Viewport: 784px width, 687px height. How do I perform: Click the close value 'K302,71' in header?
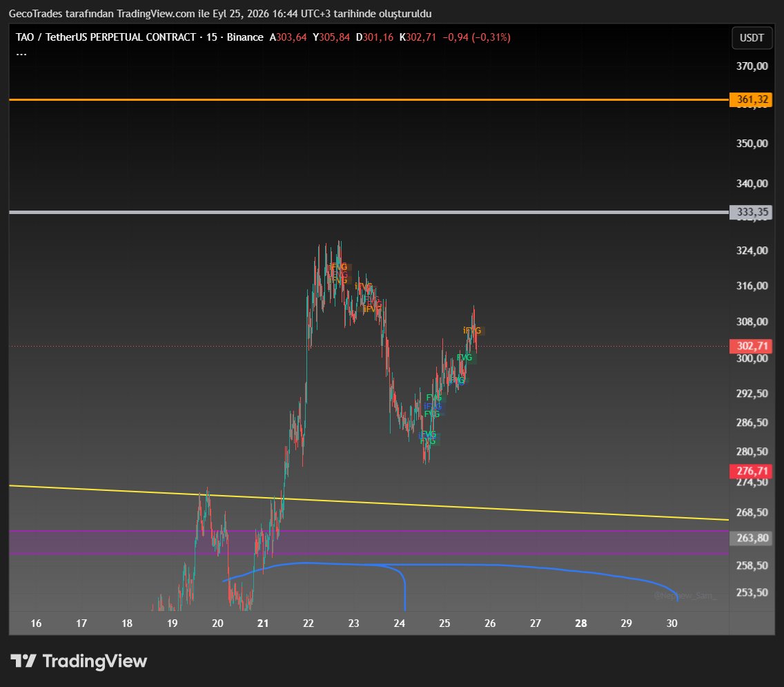(x=418, y=37)
